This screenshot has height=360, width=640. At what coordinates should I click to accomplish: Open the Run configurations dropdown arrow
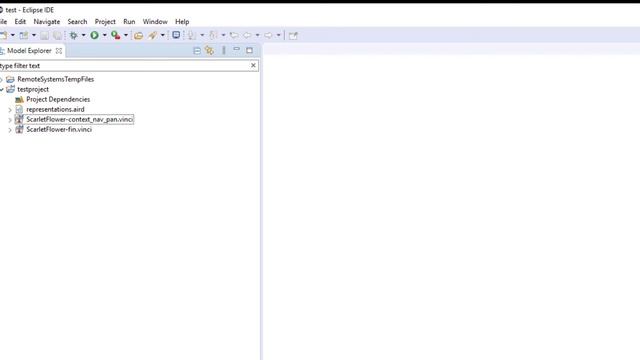point(104,36)
